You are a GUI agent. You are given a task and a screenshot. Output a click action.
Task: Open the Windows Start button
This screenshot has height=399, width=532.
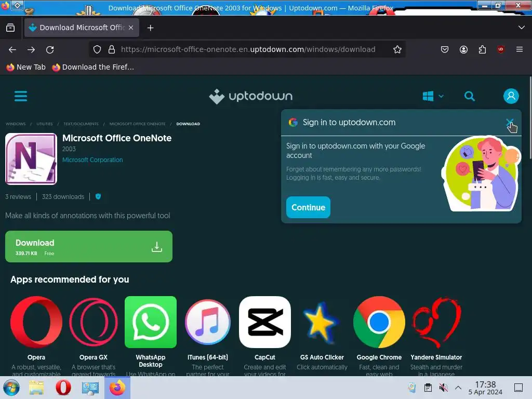click(x=11, y=388)
